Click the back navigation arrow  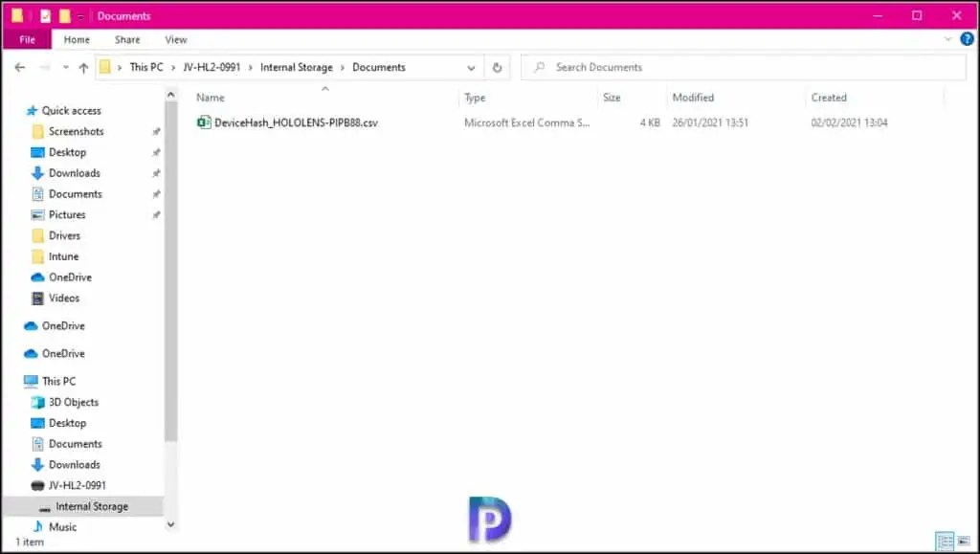coord(19,67)
